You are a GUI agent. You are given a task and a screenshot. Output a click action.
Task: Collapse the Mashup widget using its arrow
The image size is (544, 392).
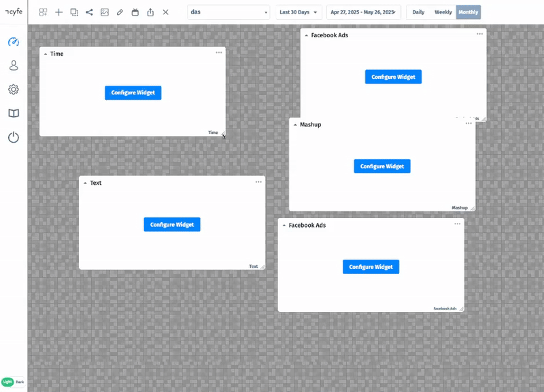click(295, 125)
